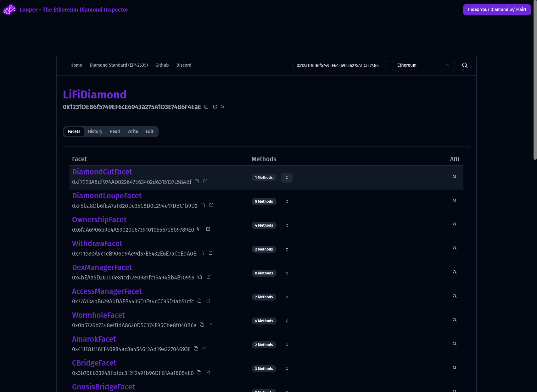Open DexManagerFacet external link icon
Image resolution: width=537 pixels, height=392 pixels.
click(x=208, y=277)
